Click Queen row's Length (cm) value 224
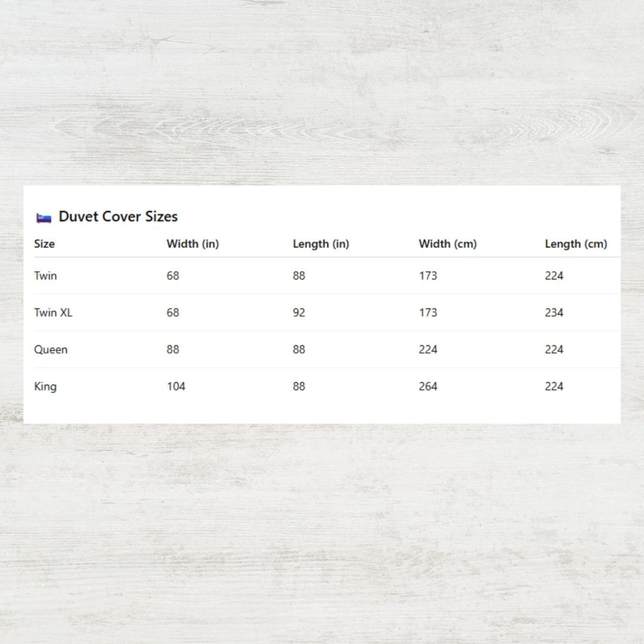Viewport: 644px width, 644px height. pyautogui.click(x=554, y=349)
